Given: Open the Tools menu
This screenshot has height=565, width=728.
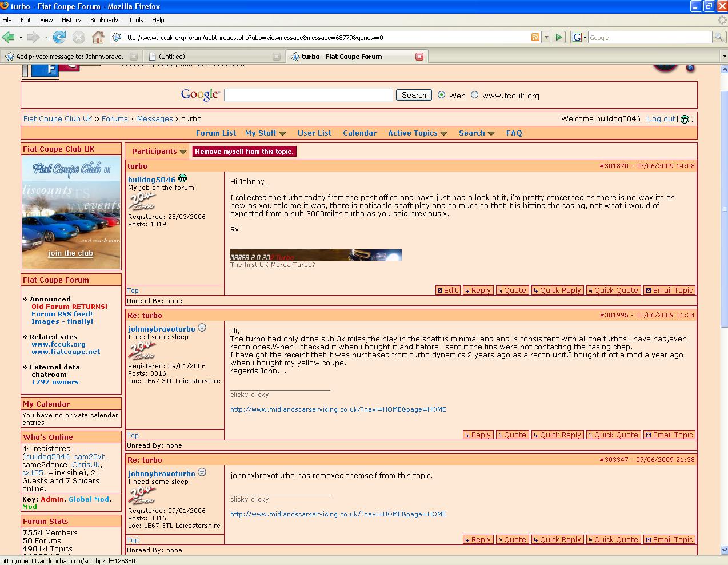Looking at the screenshot, I should point(136,20).
